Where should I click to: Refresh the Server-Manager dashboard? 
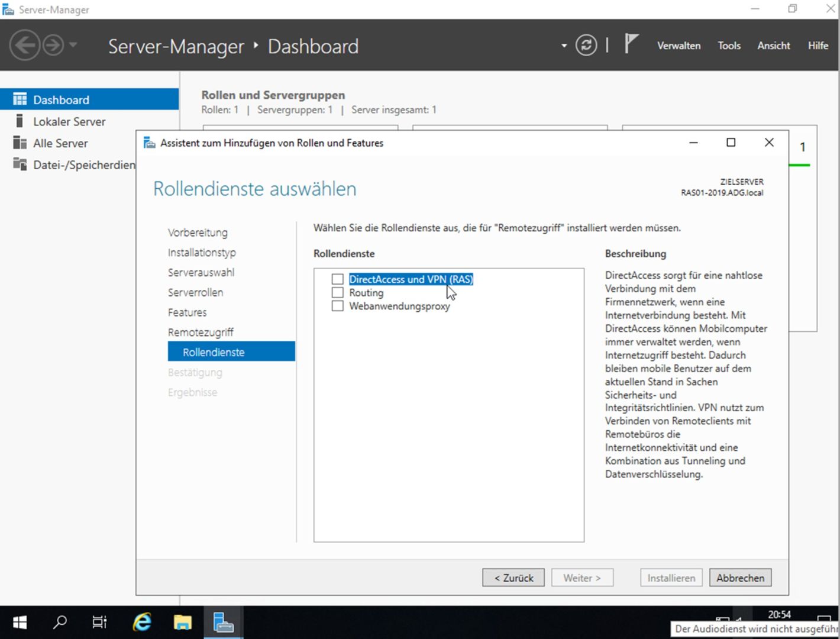[x=586, y=46]
